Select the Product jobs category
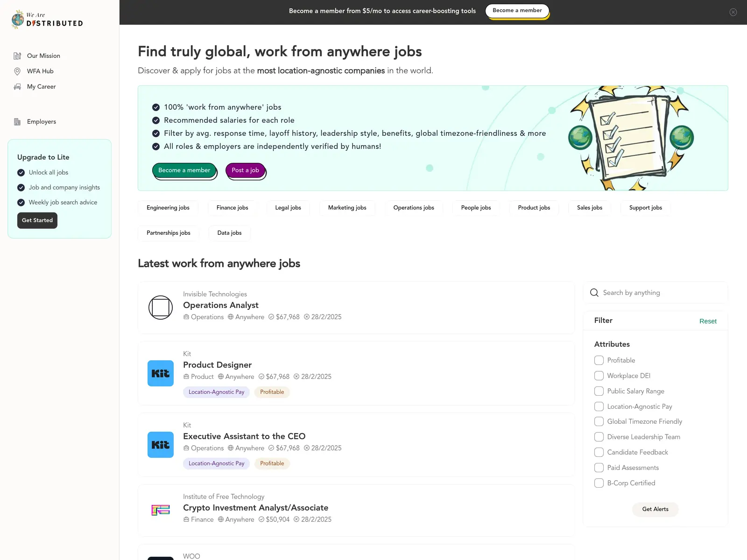Screen dimensions: 747x560 534,208
